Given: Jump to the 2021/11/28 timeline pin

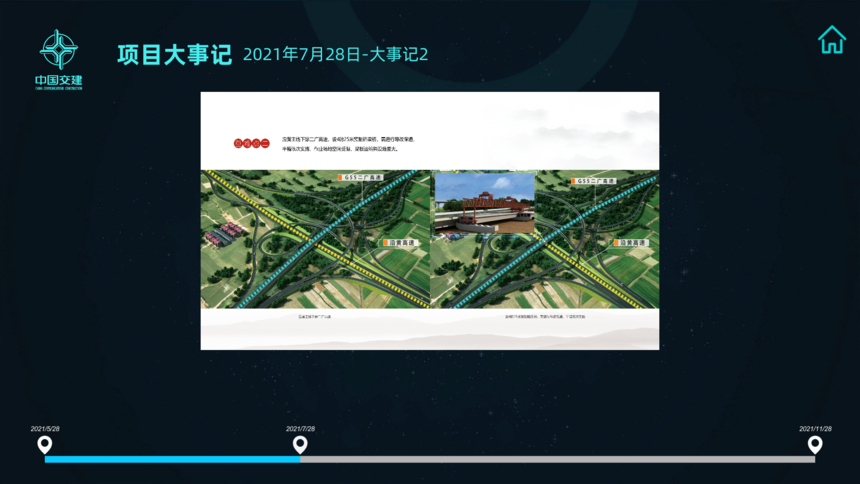Looking at the screenshot, I should coord(815,444).
